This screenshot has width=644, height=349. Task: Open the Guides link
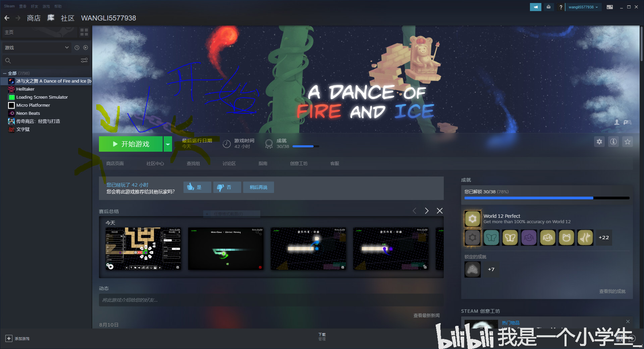coord(263,163)
